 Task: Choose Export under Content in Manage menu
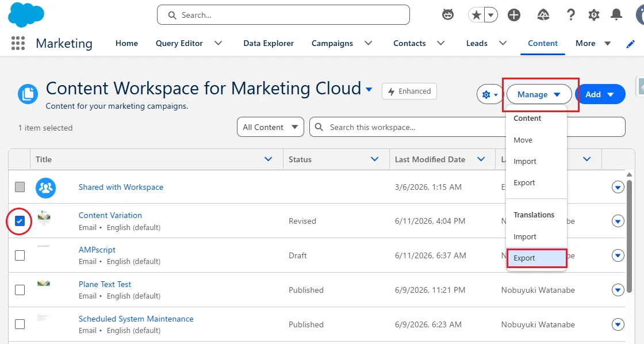coord(536,183)
